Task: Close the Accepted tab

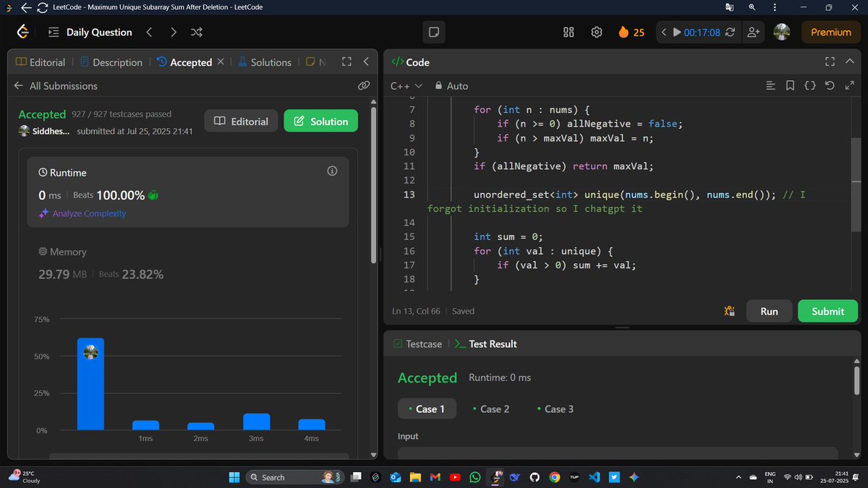Action: point(220,62)
